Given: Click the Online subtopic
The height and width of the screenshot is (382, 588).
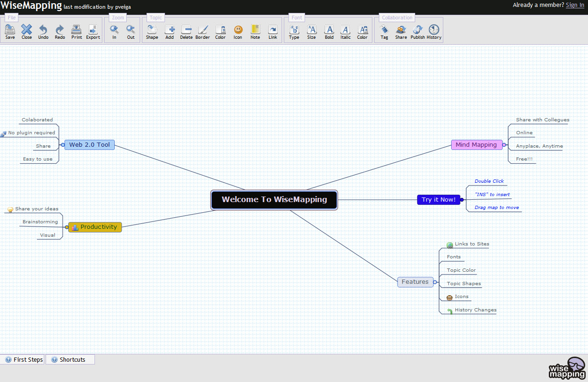Looking at the screenshot, I should 524,132.
